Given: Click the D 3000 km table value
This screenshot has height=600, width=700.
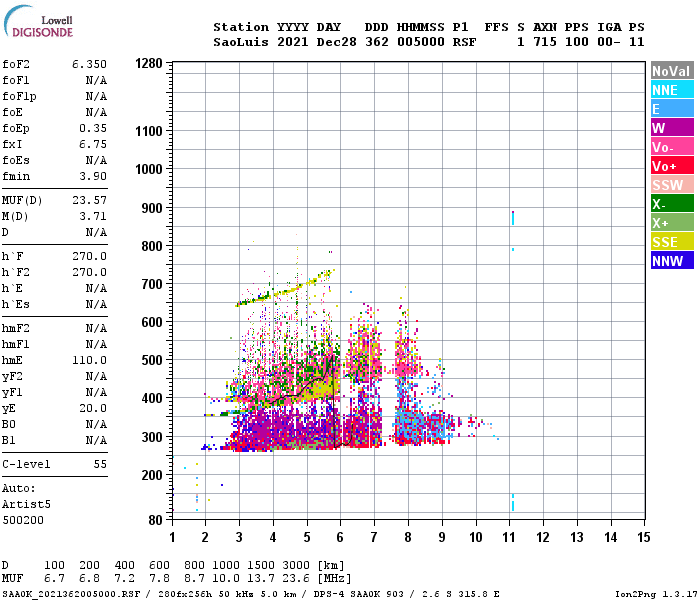Looking at the screenshot, I should click(296, 566).
